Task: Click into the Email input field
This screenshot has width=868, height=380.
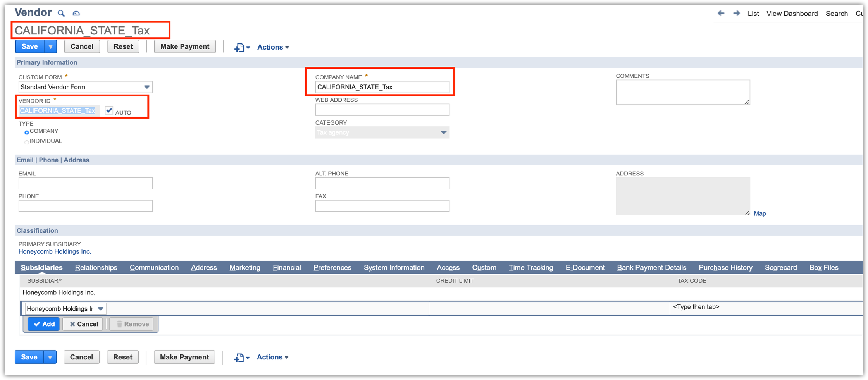Action: point(86,183)
